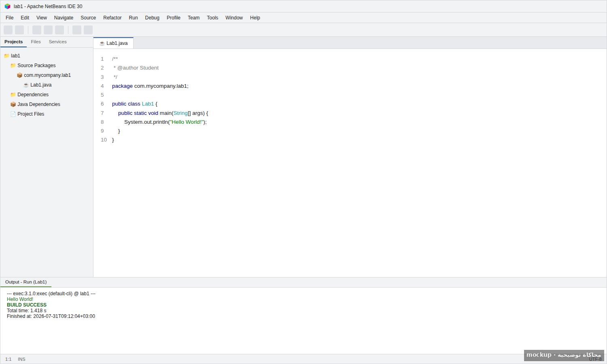Open the Window menu

tap(234, 18)
